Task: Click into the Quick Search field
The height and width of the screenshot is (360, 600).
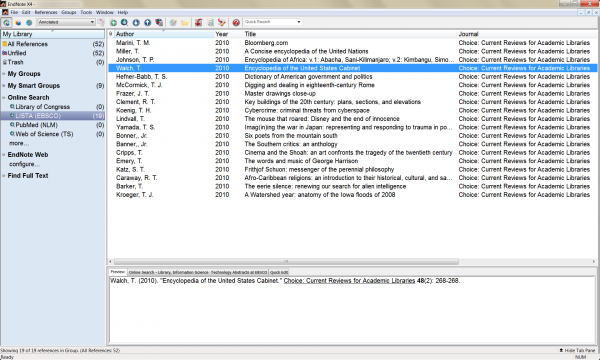Action: point(270,22)
